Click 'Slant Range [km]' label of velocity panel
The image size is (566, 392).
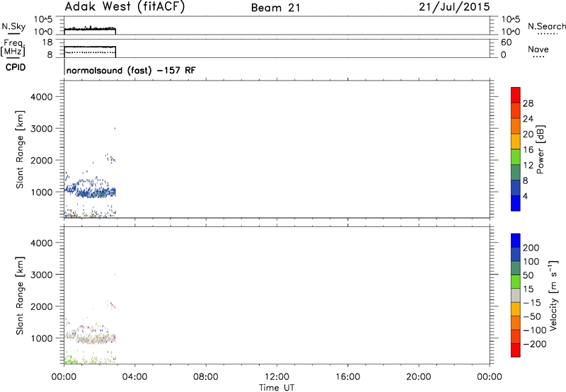point(20,296)
